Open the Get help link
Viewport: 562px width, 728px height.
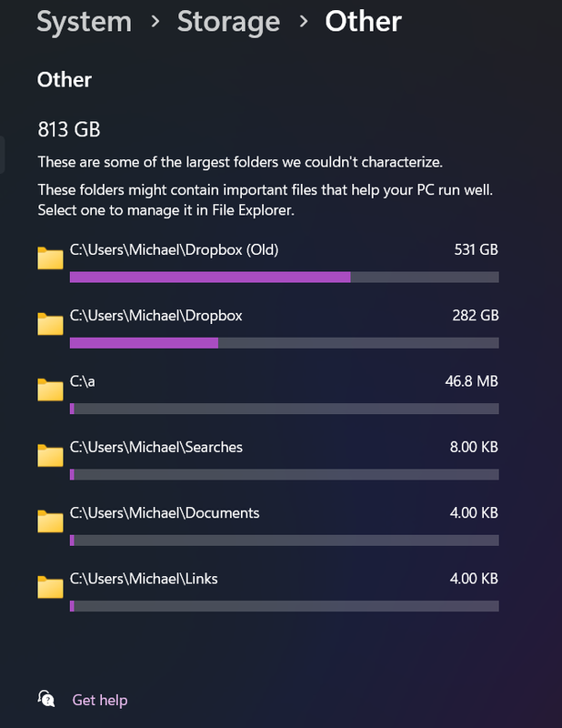click(x=100, y=700)
